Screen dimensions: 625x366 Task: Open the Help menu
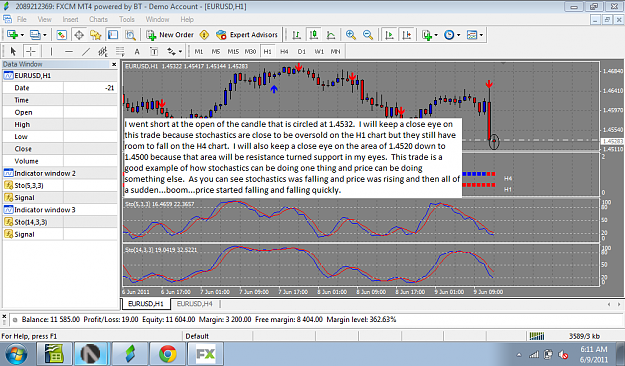point(187,19)
